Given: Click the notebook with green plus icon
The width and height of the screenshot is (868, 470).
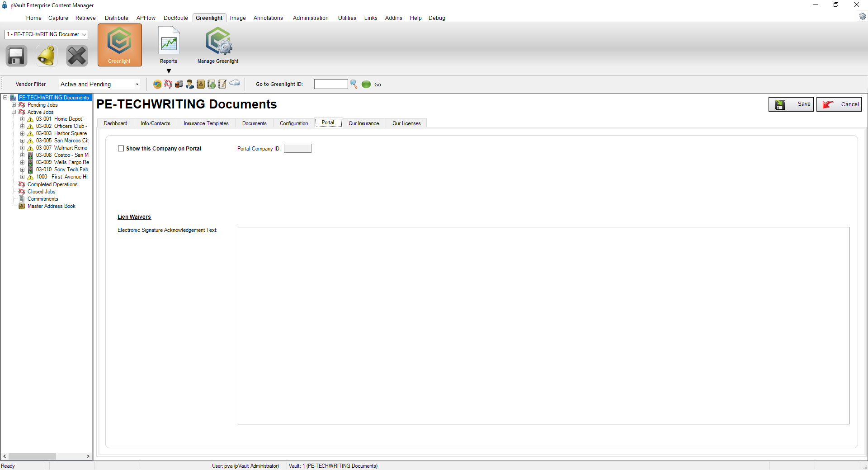Looking at the screenshot, I should coord(212,84).
